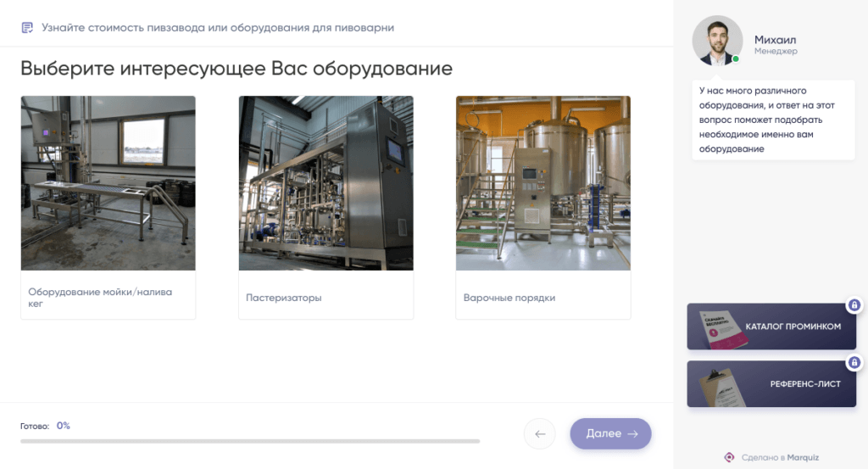Go back with the left arrow button

(540, 433)
